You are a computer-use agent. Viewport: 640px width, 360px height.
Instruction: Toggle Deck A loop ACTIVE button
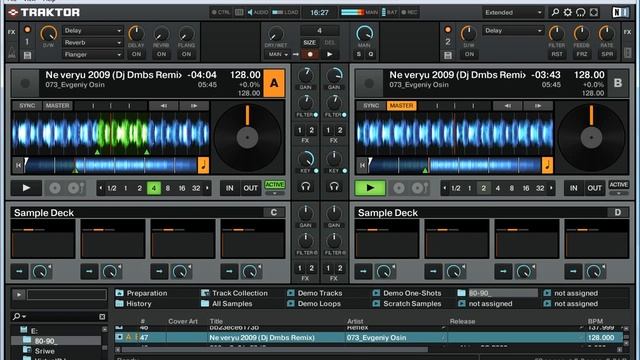[275, 185]
